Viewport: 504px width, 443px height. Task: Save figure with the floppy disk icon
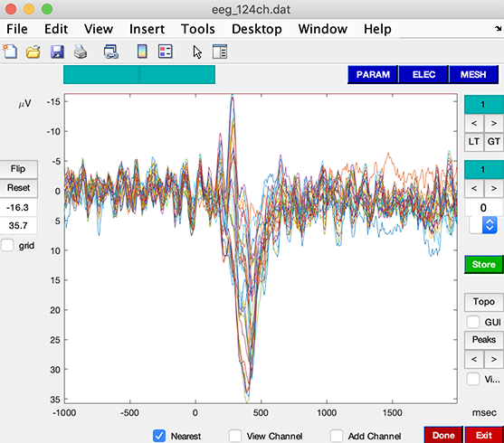coord(57,52)
